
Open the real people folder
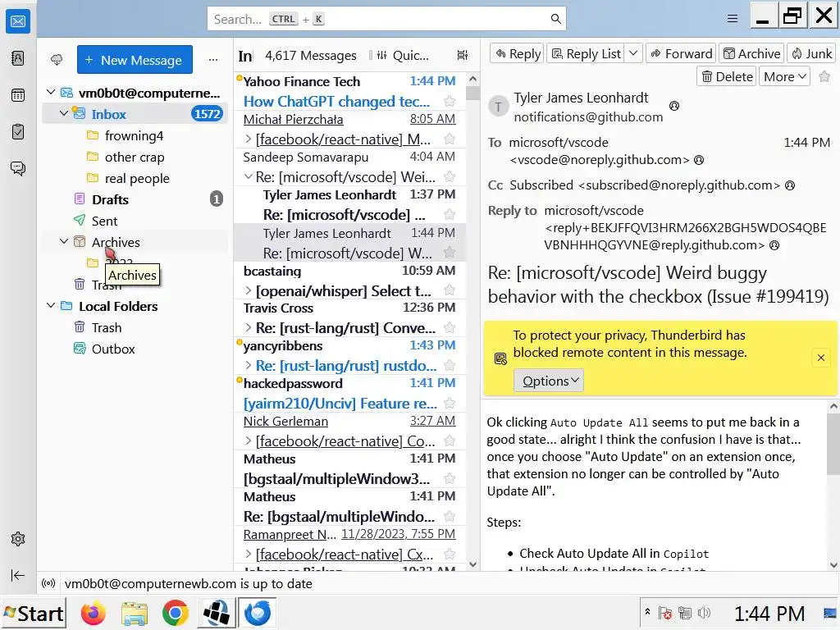point(135,178)
